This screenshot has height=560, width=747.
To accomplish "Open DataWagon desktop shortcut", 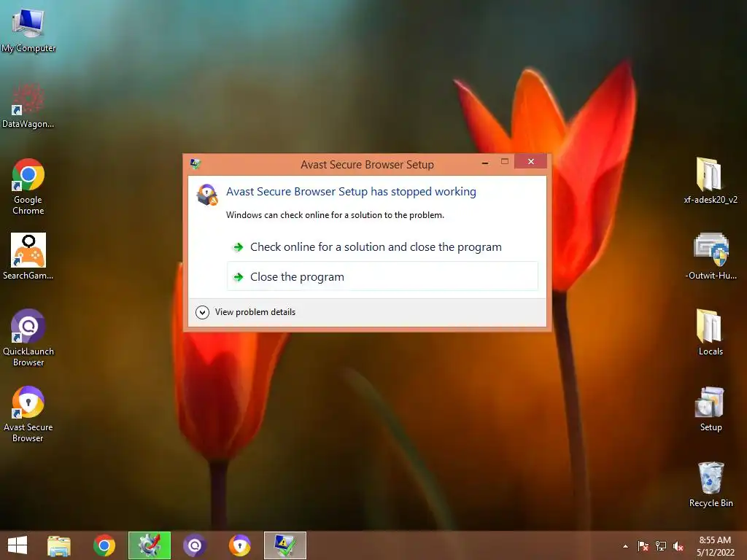I will click(x=28, y=106).
